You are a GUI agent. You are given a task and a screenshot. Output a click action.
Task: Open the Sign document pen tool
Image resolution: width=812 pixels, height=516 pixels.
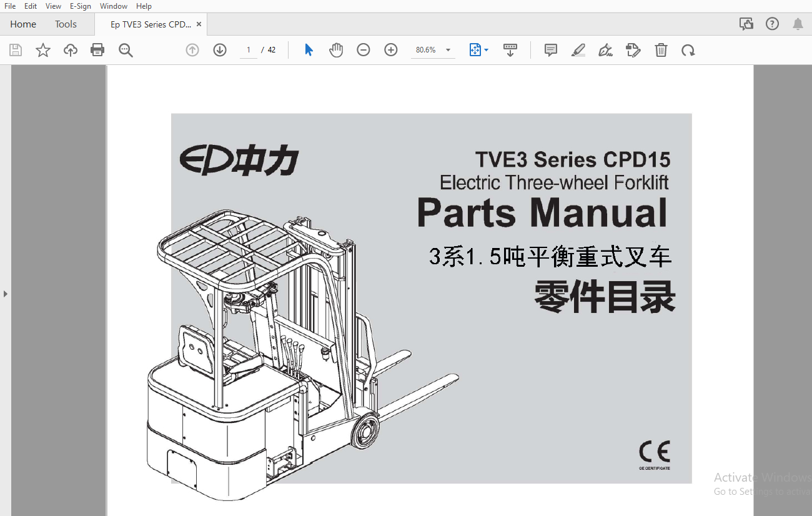[x=605, y=50]
